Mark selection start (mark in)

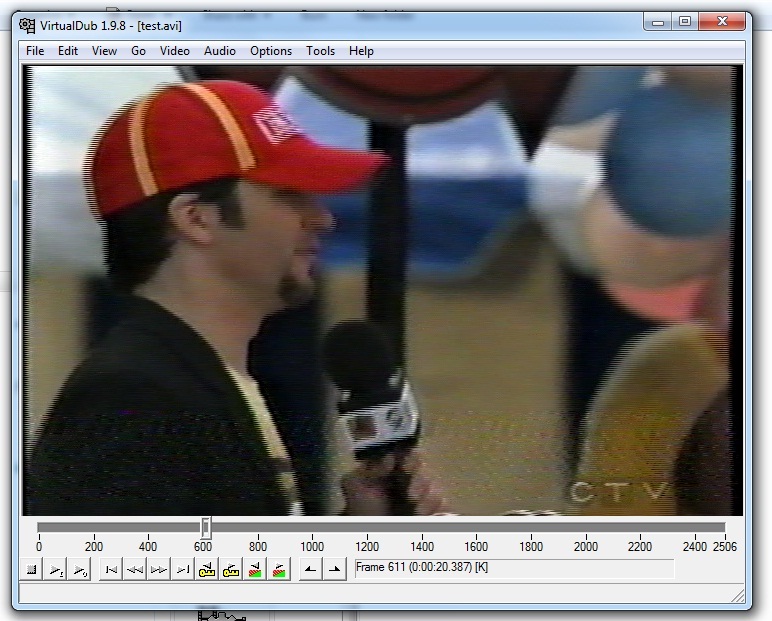(x=311, y=569)
